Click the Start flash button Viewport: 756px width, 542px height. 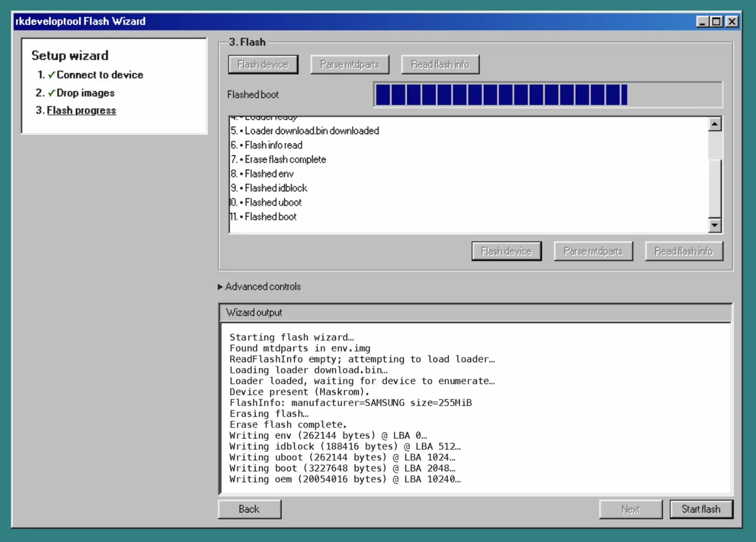(x=701, y=508)
